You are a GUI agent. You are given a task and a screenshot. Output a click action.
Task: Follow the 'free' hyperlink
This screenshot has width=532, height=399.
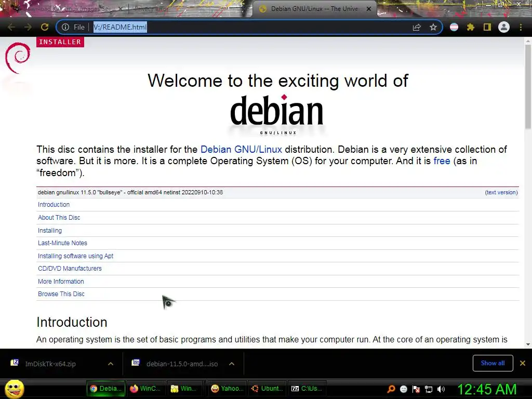(x=442, y=161)
